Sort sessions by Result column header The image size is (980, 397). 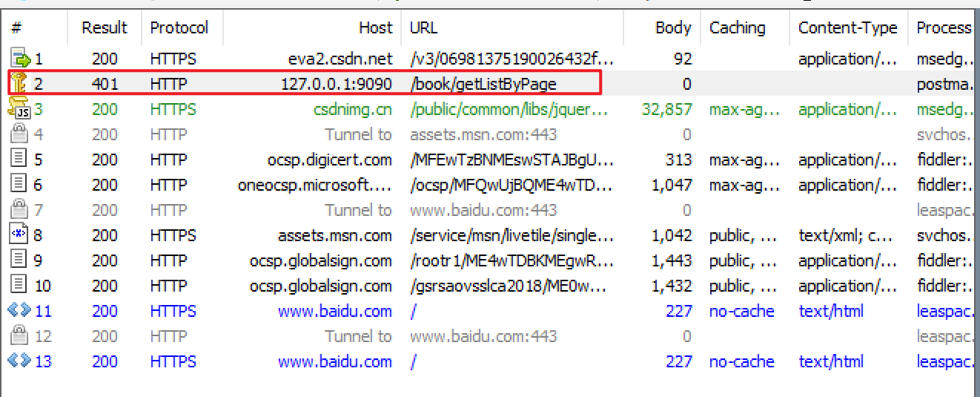click(x=105, y=28)
